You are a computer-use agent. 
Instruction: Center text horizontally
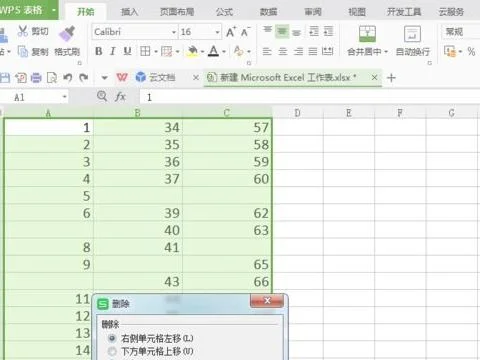click(x=283, y=51)
